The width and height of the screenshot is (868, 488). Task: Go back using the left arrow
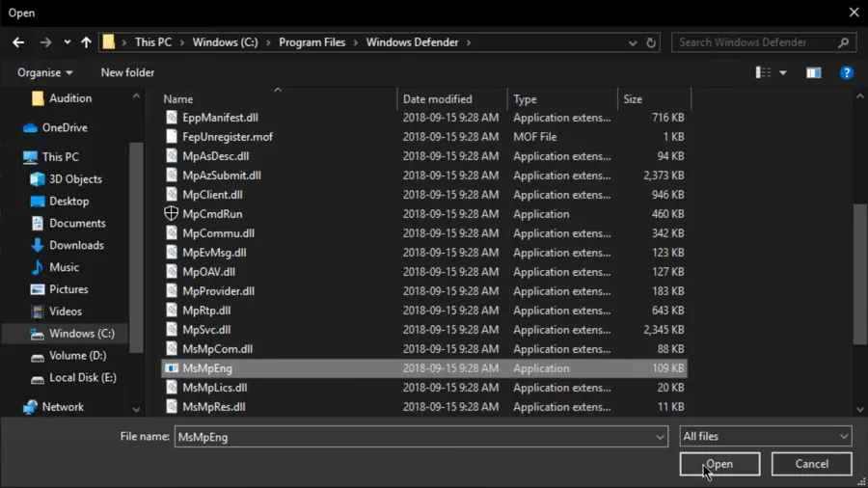(x=18, y=42)
